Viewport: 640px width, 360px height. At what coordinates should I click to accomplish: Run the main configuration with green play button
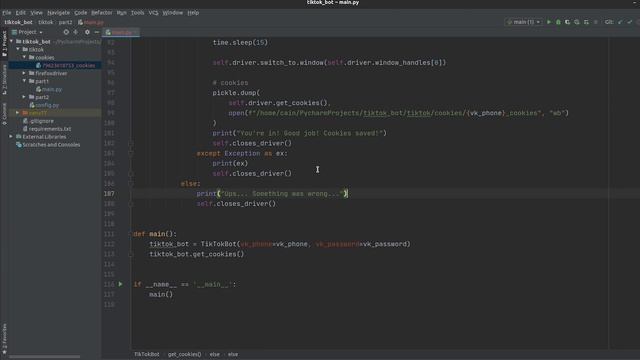pyautogui.click(x=549, y=22)
